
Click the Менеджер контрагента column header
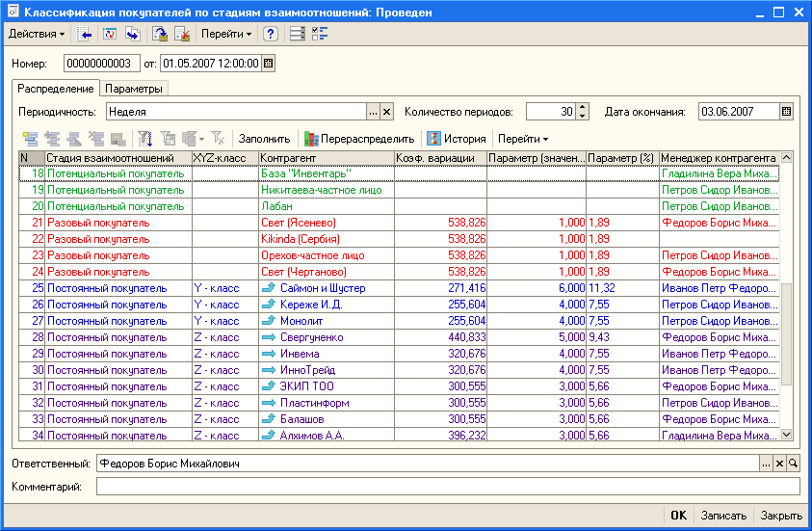coord(720,158)
